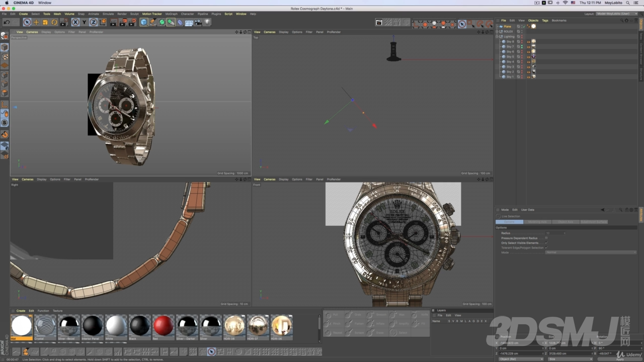Click the Undo arrow icon
This screenshot has height=362, width=644.
click(x=7, y=22)
